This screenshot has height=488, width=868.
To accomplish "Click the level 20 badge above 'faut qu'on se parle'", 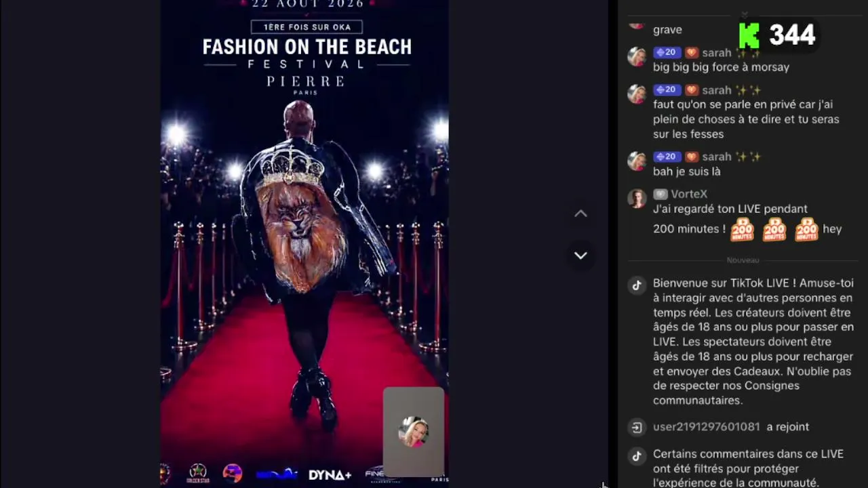I will (667, 89).
